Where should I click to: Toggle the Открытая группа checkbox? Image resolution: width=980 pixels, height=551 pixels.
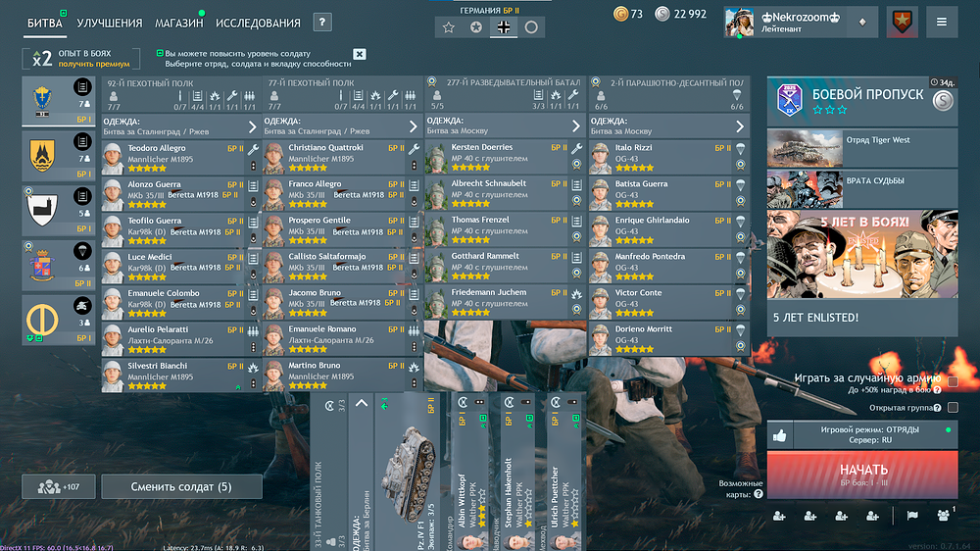pyautogui.click(x=953, y=408)
